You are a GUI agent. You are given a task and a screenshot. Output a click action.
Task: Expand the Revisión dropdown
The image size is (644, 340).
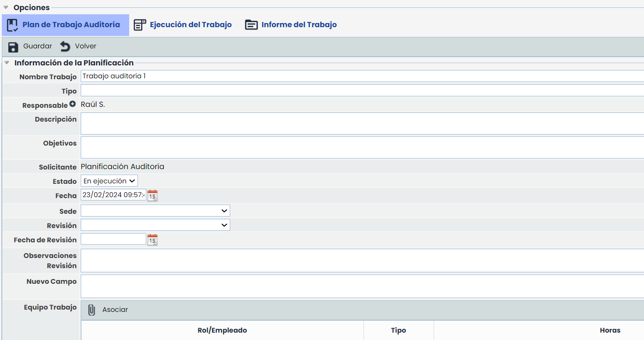[155, 225]
